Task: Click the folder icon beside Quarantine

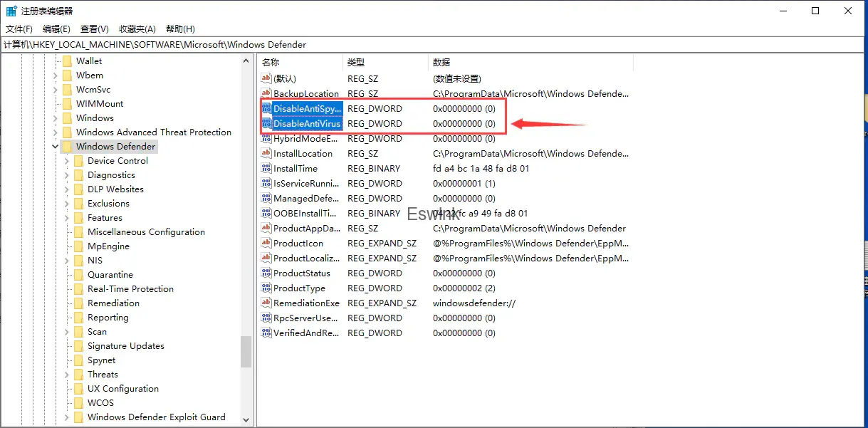Action: click(x=79, y=275)
